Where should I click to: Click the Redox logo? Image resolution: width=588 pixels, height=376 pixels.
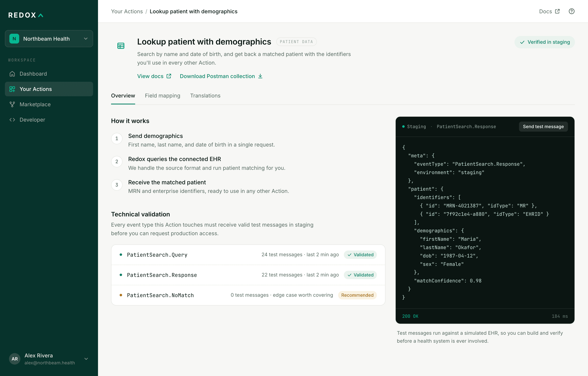tap(26, 15)
